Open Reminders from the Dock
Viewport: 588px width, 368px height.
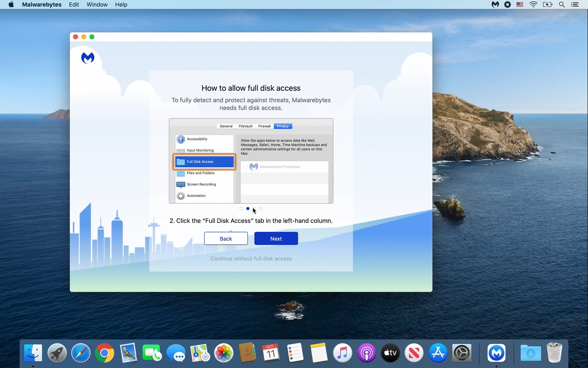[x=295, y=353]
